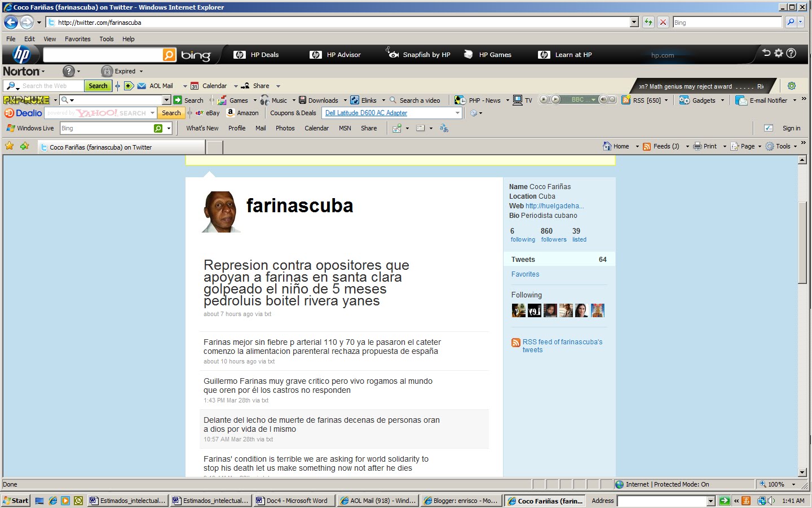The height and width of the screenshot is (508, 812).
Task: Mute the radio player speaker button
Action: (603, 99)
